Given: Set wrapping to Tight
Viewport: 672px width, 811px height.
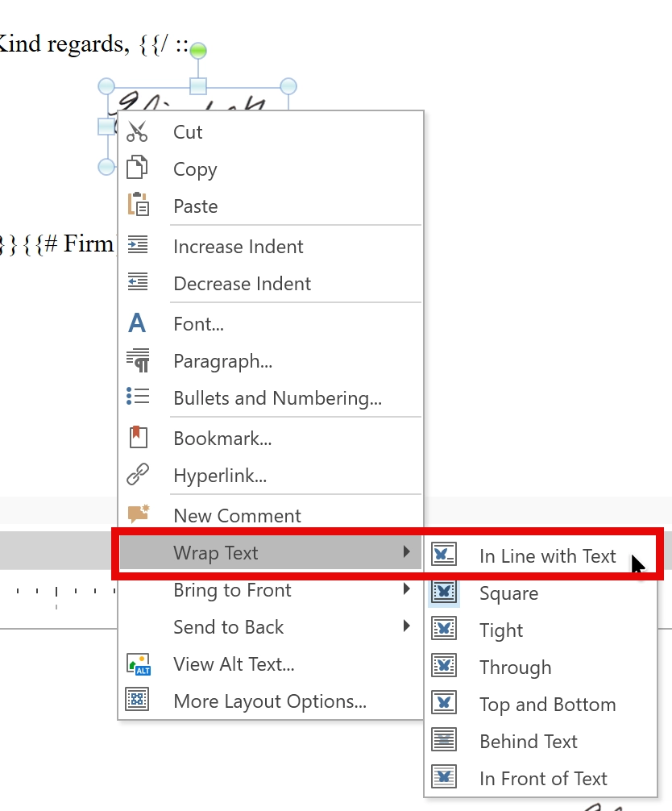Looking at the screenshot, I should click(x=541, y=630).
